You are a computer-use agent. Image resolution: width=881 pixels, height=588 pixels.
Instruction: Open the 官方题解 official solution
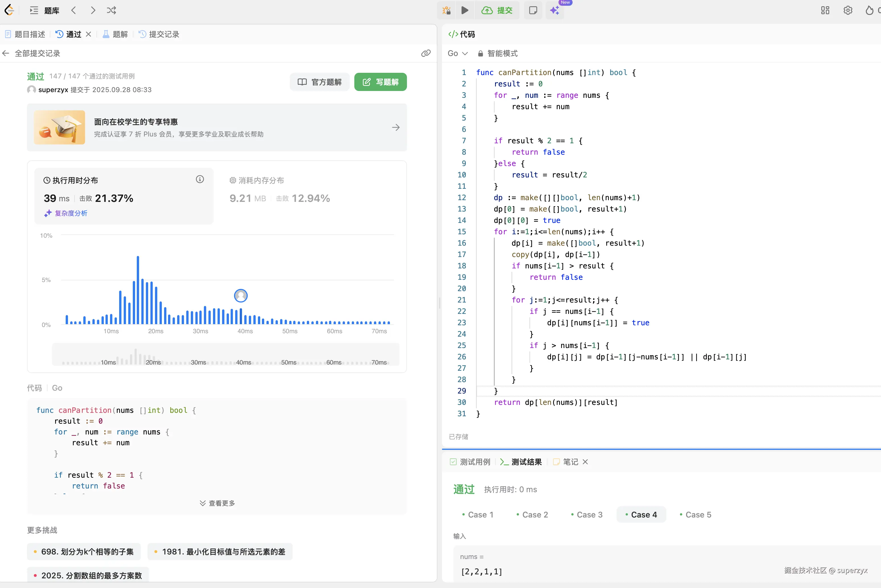[x=320, y=82]
